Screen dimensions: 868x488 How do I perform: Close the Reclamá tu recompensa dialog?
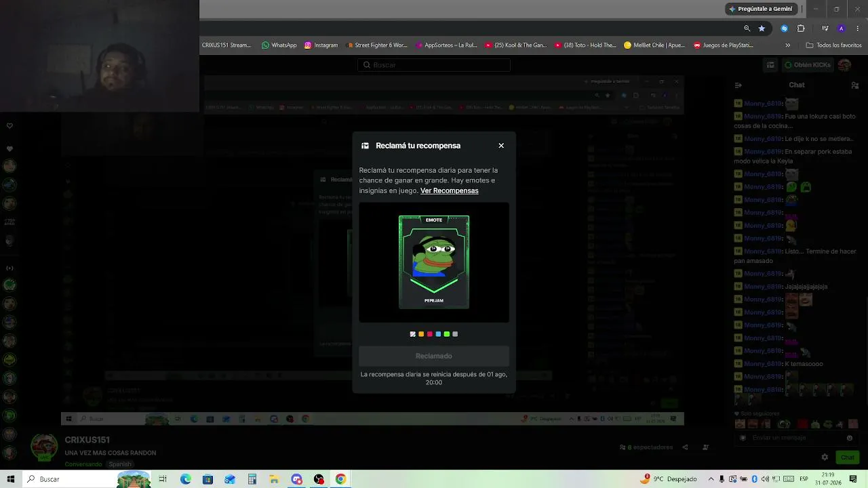coord(501,146)
